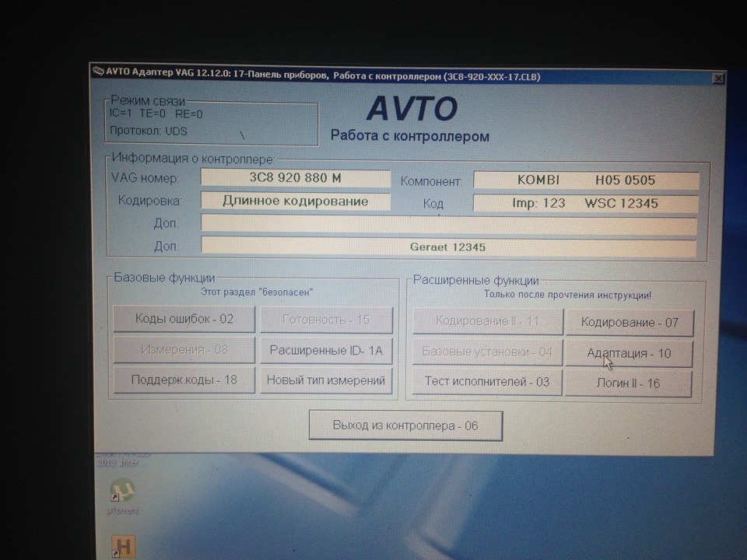Open the H desktop shortcut icon
Screen dimensions: 747x560
123,547
